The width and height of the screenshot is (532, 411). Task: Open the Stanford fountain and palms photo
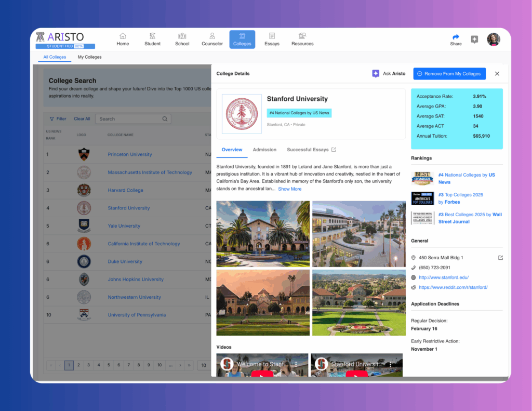pyautogui.click(x=263, y=234)
